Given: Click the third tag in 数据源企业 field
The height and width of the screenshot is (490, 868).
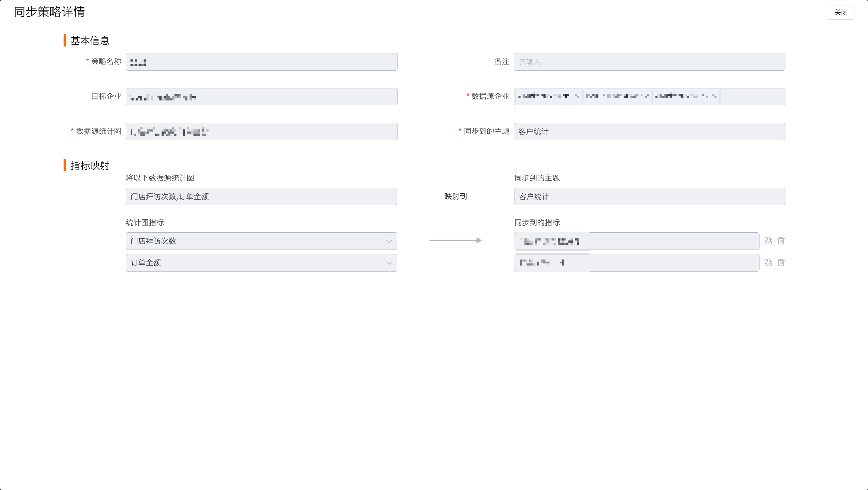Looking at the screenshot, I should (686, 97).
